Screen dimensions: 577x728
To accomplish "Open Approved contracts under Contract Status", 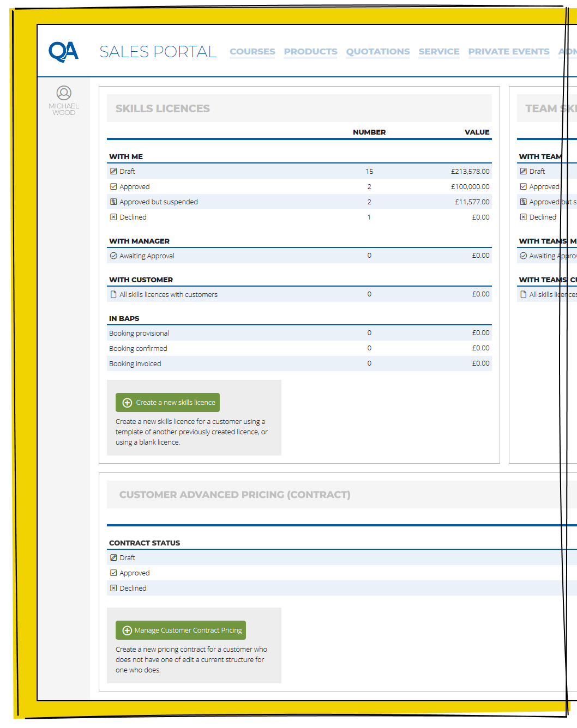I will (x=134, y=573).
